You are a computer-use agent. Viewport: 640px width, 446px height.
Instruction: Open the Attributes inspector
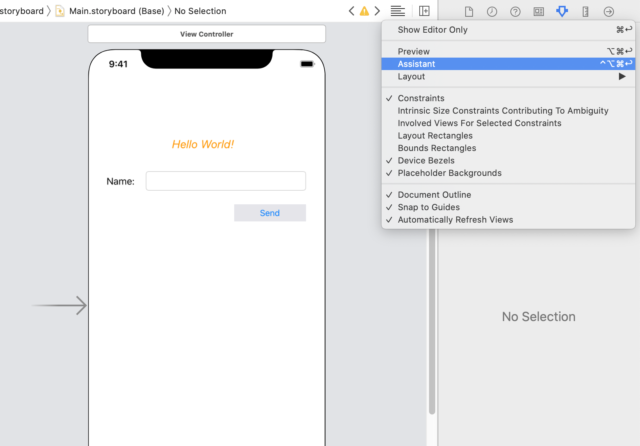(562, 11)
